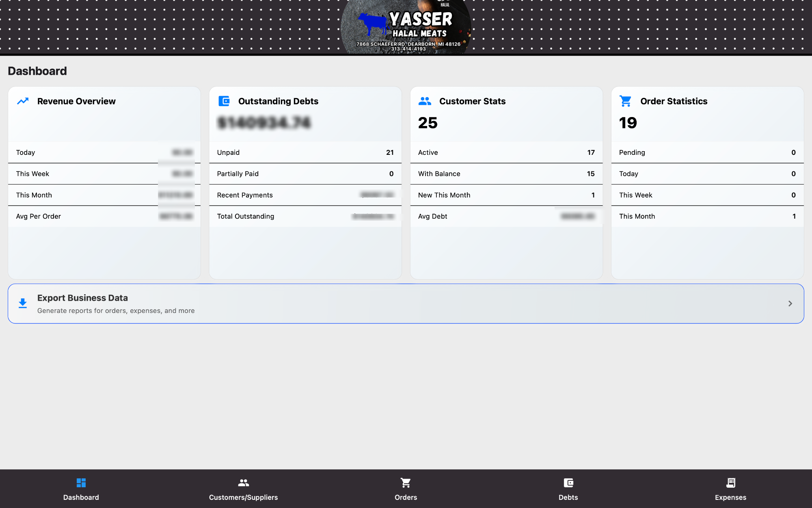This screenshot has width=812, height=508.
Task: Click the Order Statistics cart icon
Action: [x=626, y=101]
